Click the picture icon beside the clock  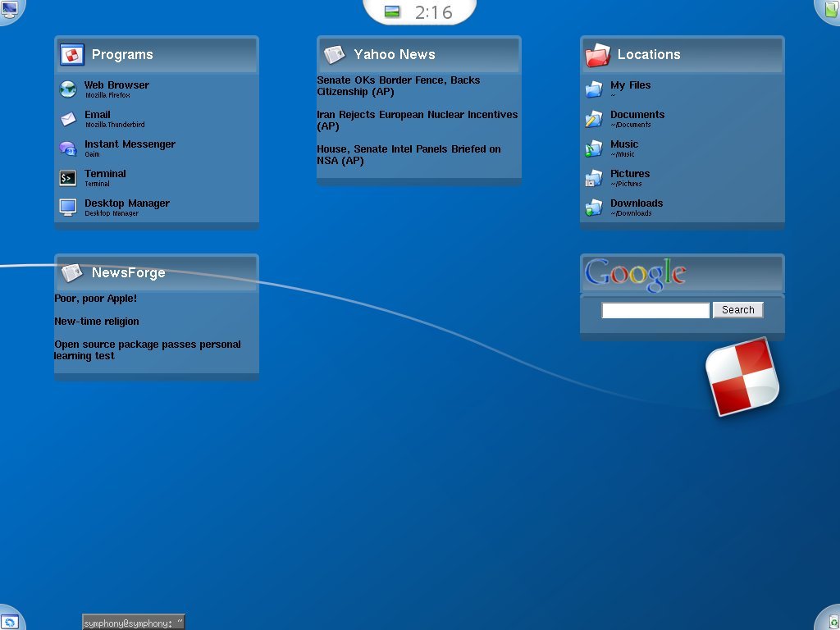[392, 11]
